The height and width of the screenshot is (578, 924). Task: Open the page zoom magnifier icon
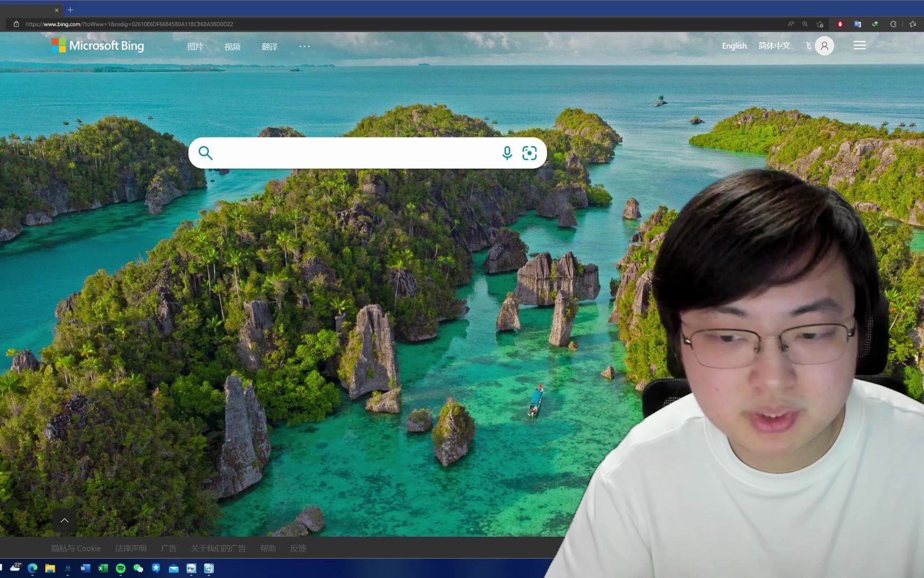805,24
